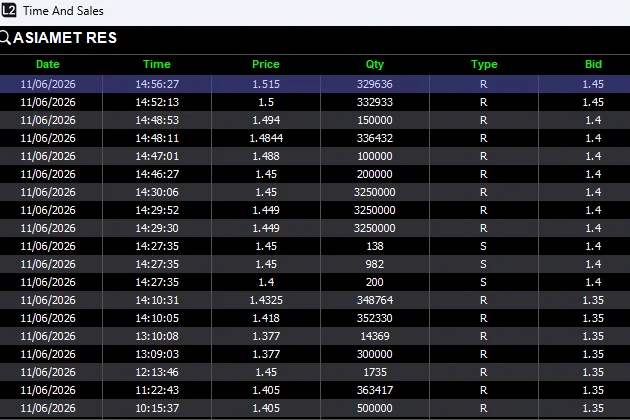This screenshot has width=630, height=420.
Task: Sort by the Bid column header
Action: tap(593, 64)
